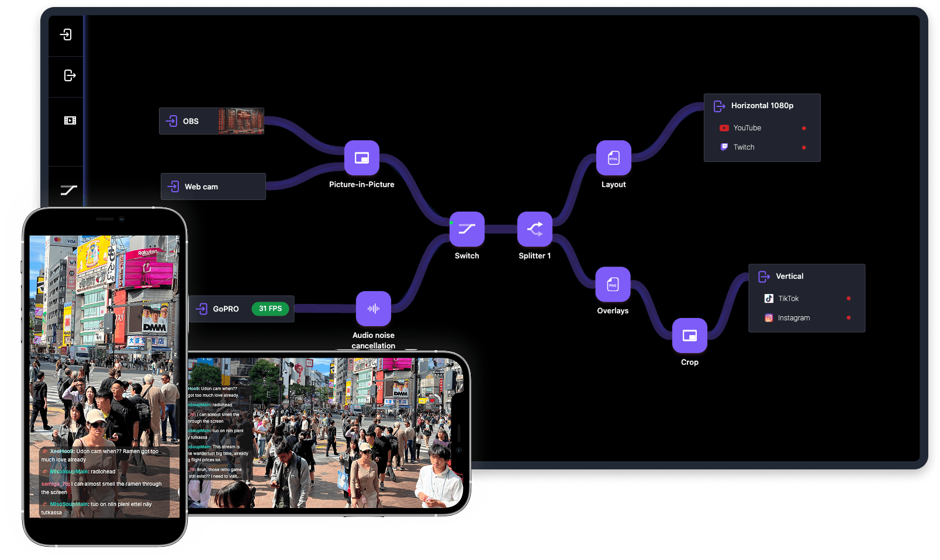Click the output icon in sidebar
The width and height of the screenshot is (940, 560).
coord(70,75)
